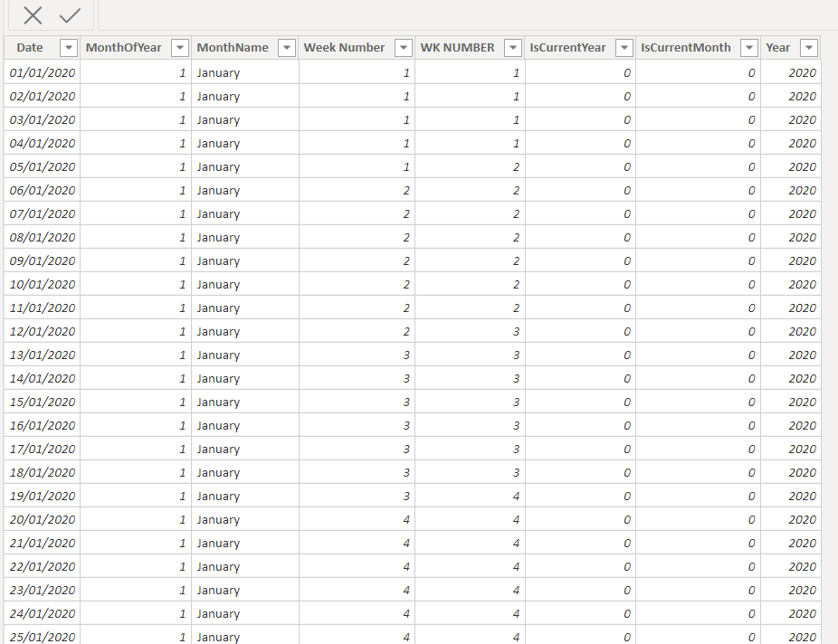838x644 pixels.
Task: Commit the formula with the checkmark icon
Action: tap(70, 15)
